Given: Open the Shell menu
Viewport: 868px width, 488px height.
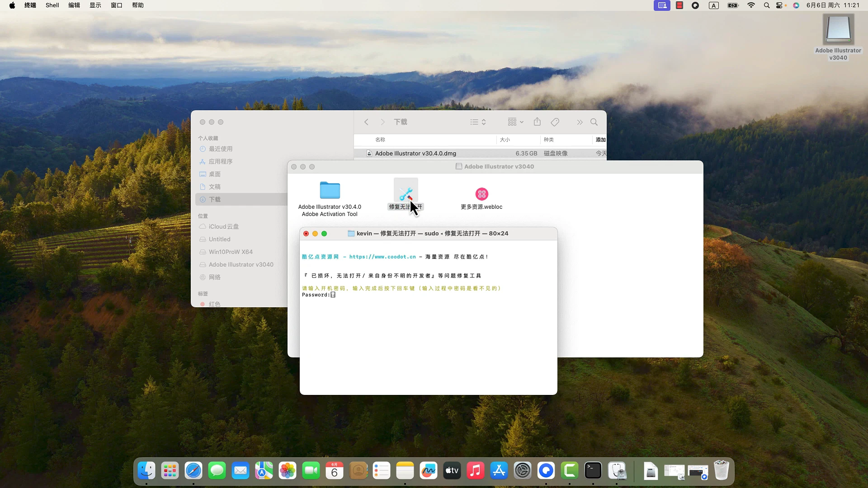Looking at the screenshot, I should (x=52, y=5).
